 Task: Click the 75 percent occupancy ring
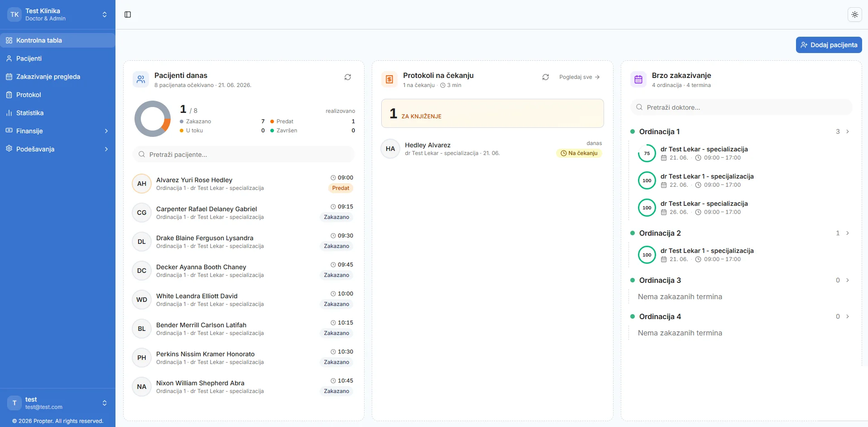(647, 153)
